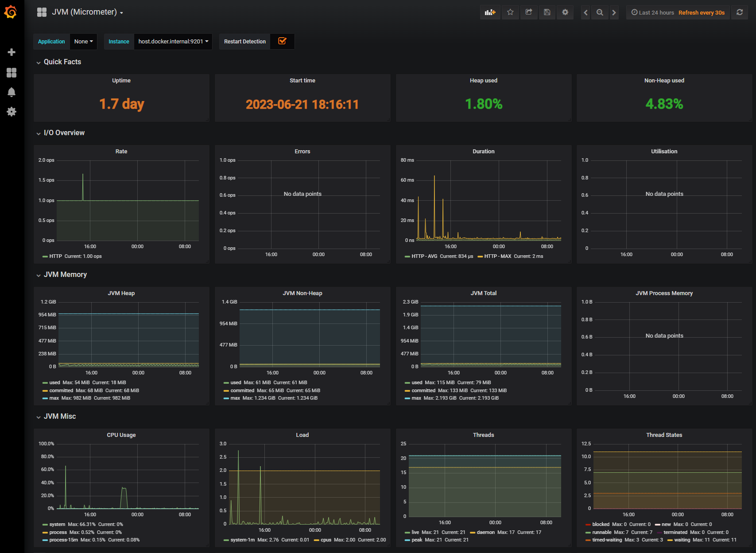Click the Start time value 2023-06-21 18:16:11
The height and width of the screenshot is (553, 756).
302,104
